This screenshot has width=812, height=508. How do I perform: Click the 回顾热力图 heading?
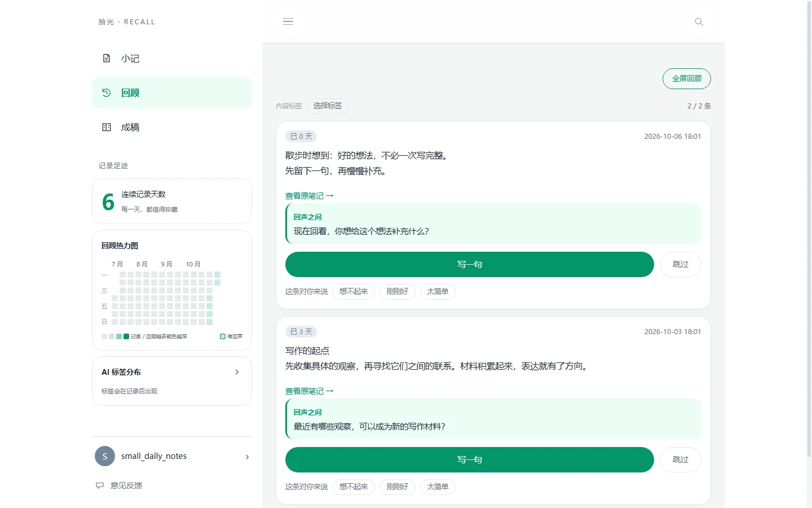pos(120,246)
